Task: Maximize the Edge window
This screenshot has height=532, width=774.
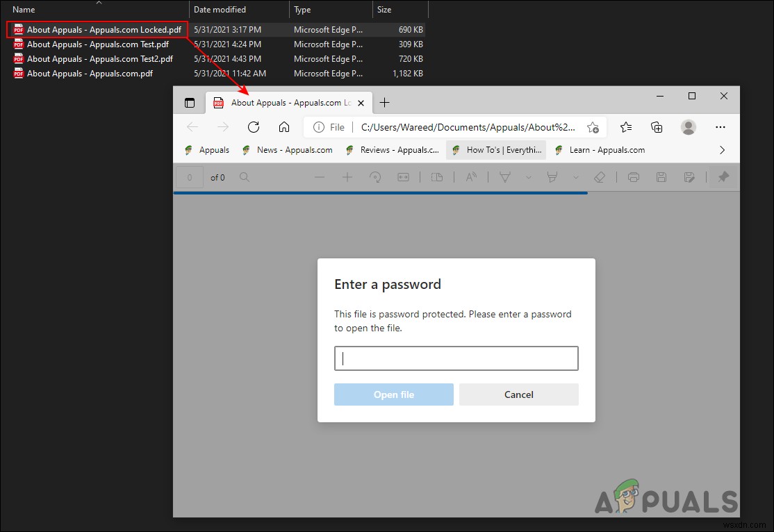Action: 692,96
